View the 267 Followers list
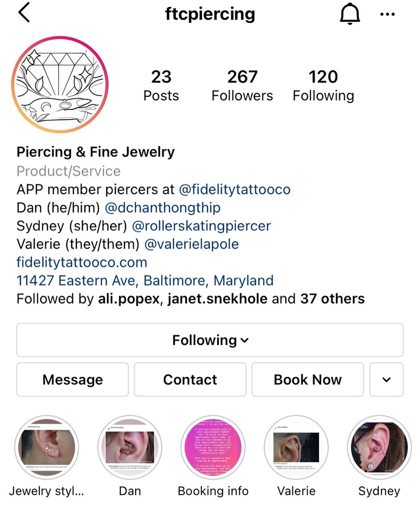420x525 pixels. pos(242,85)
